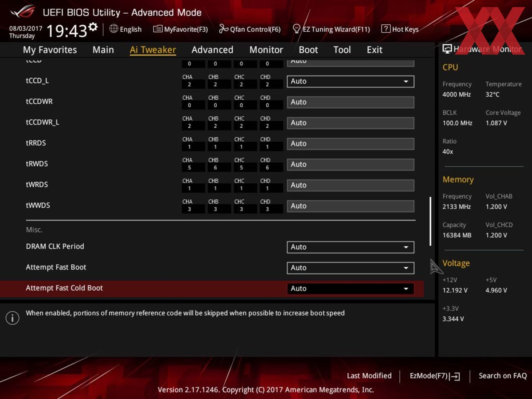Viewport: 532px width, 399px height.
Task: Select the tCCD_L setting label
Action: click(x=37, y=81)
